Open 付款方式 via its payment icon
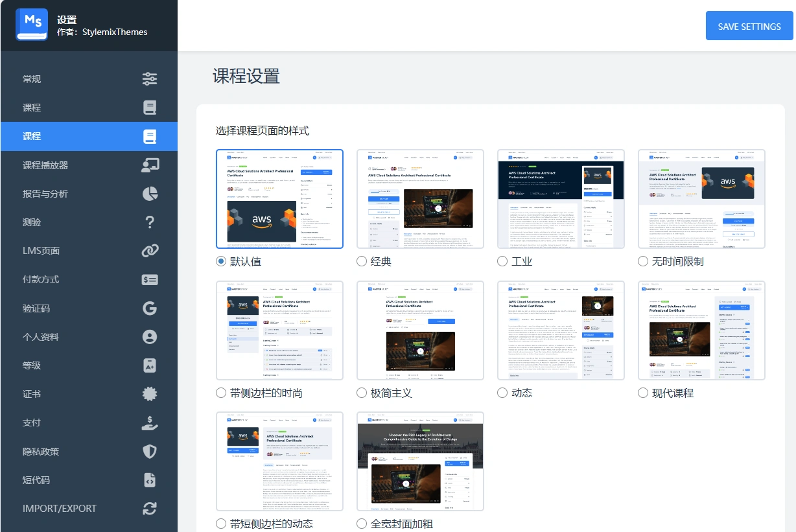 (x=150, y=279)
